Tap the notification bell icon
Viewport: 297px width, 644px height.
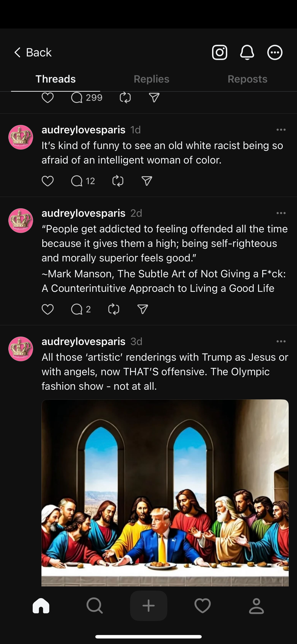(x=247, y=53)
